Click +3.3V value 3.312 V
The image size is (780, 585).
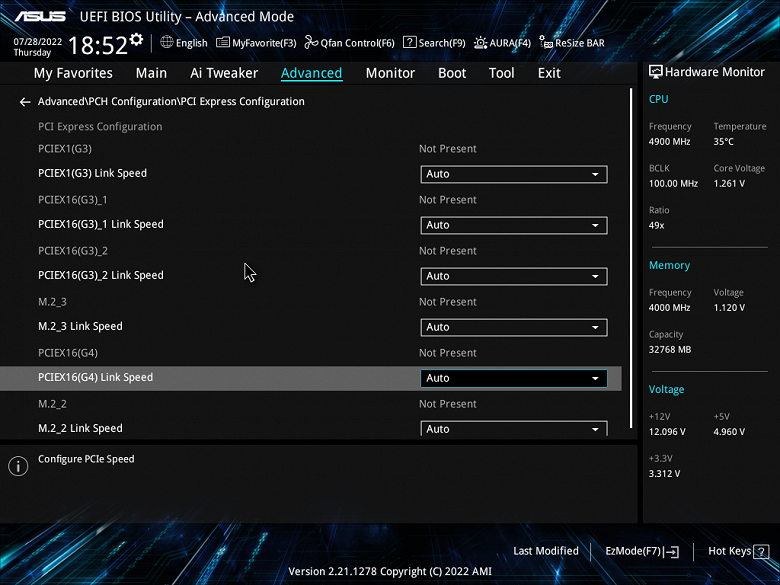point(664,474)
